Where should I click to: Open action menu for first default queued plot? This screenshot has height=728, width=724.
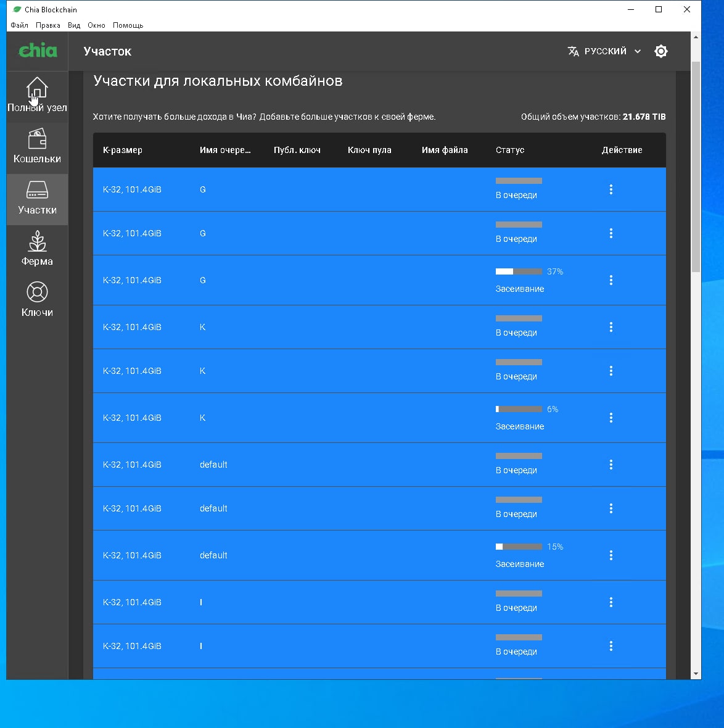tap(611, 465)
